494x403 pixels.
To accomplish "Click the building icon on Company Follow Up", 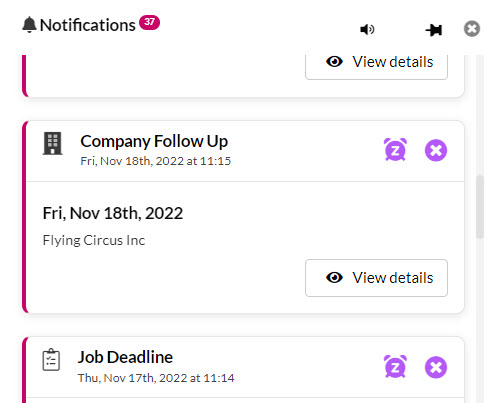I will point(52,144).
